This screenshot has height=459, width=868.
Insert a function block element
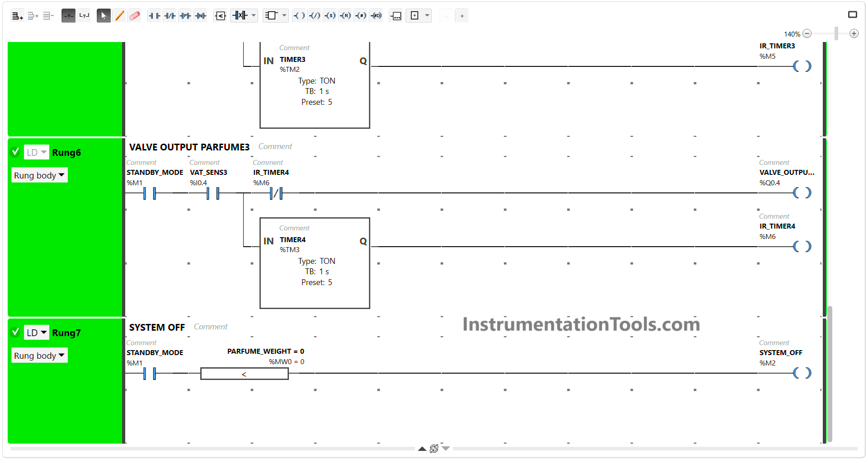271,16
